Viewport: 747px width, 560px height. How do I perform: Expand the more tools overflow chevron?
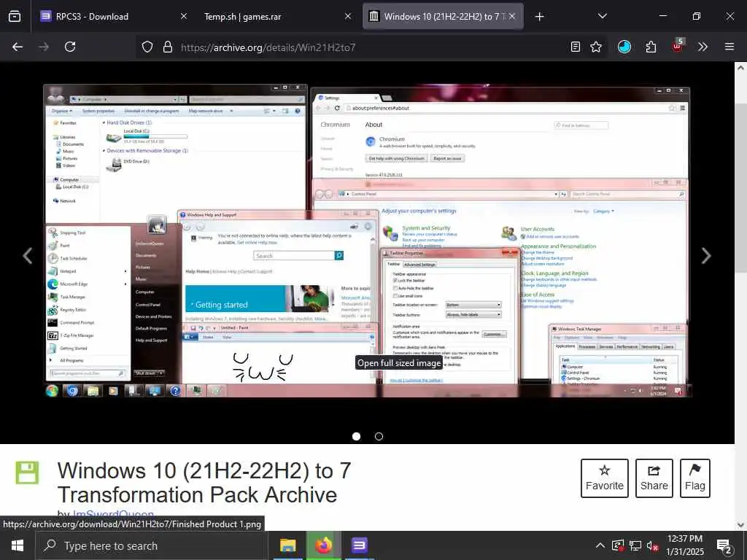tap(703, 47)
